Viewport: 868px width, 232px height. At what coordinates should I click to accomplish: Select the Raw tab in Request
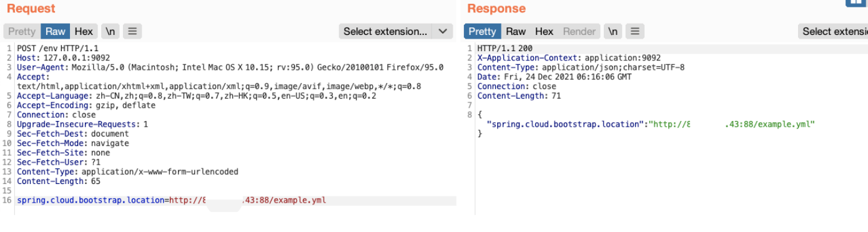click(x=56, y=31)
